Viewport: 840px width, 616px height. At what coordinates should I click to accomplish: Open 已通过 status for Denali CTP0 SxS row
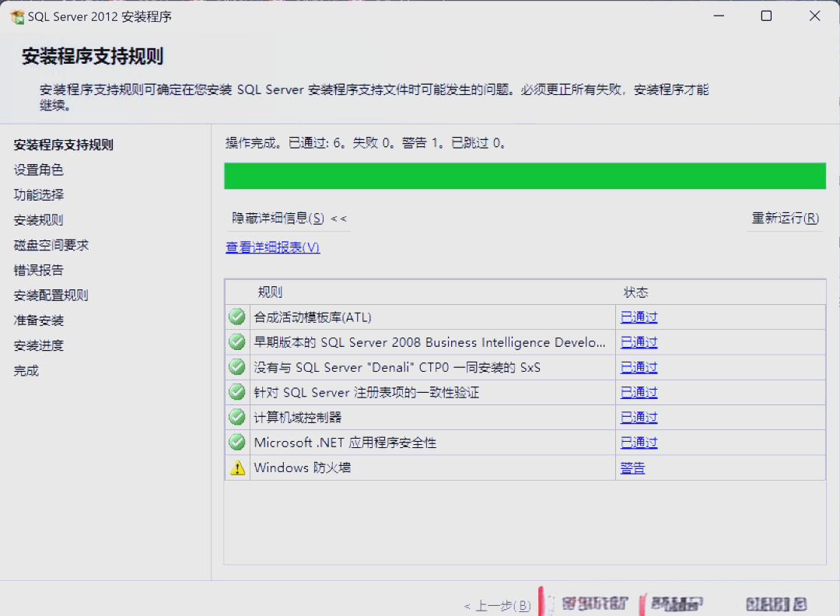639,367
